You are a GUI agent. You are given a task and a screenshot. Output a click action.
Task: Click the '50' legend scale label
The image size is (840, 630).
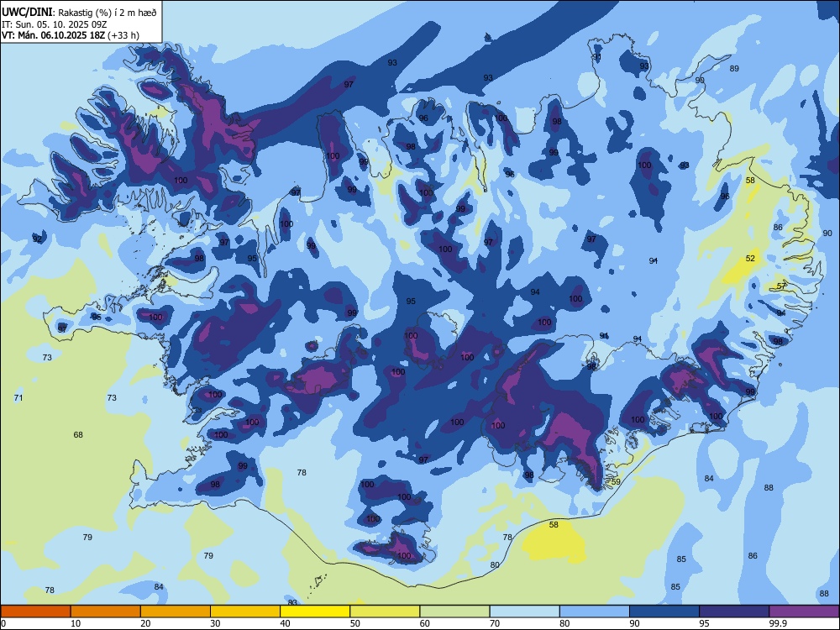click(x=354, y=623)
